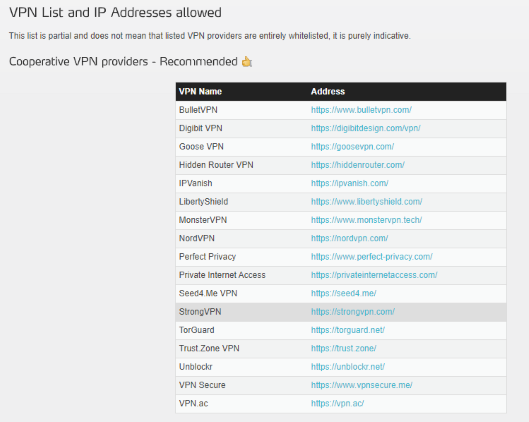Viewport: 529px width, 422px height.
Task: Click the 'This list is partial' notice text
Action: 210,36
